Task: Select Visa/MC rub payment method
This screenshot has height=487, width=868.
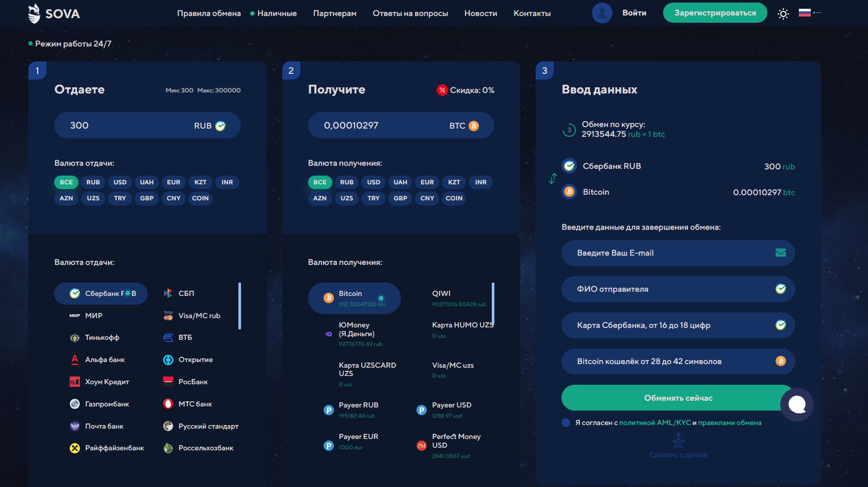Action: [x=191, y=316]
